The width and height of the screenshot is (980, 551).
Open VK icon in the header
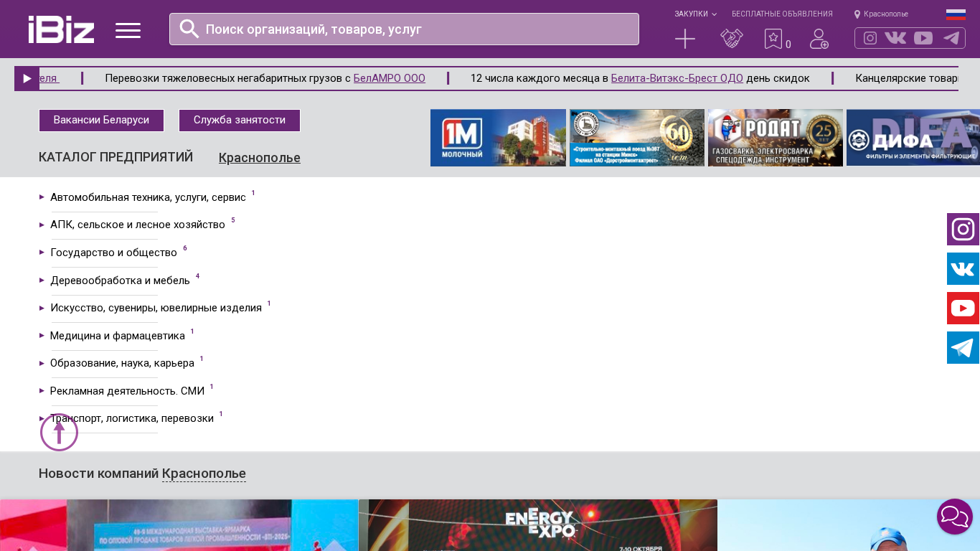pos(895,38)
